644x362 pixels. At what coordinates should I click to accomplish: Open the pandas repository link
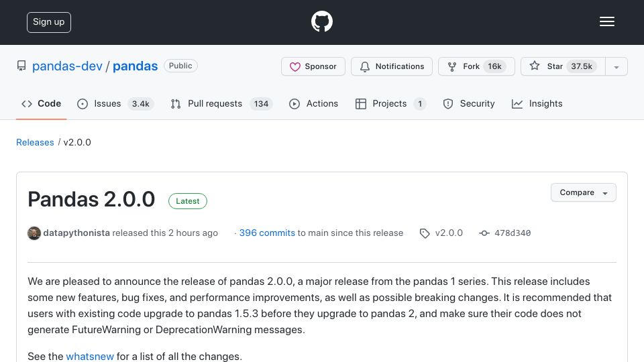point(135,66)
